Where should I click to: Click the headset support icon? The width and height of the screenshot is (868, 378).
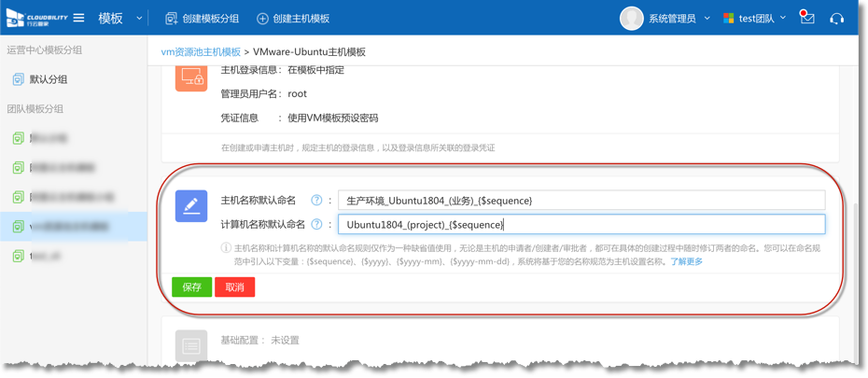837,19
